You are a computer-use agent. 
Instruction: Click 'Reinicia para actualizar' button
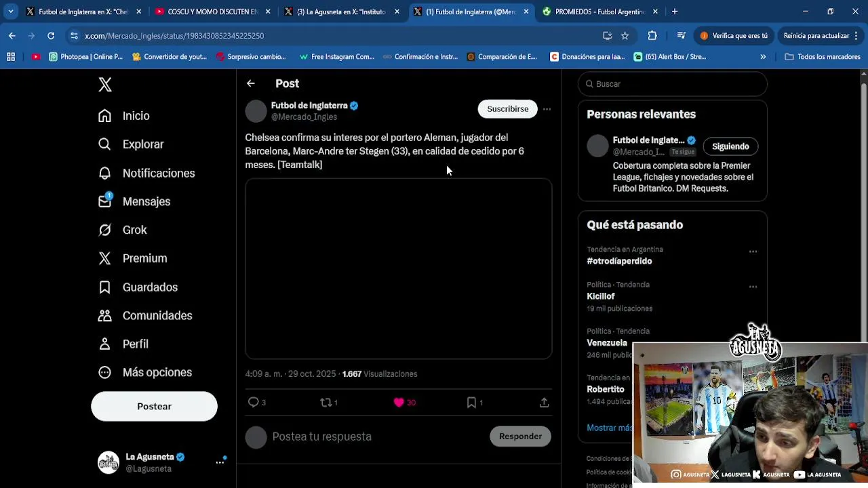pos(821,36)
